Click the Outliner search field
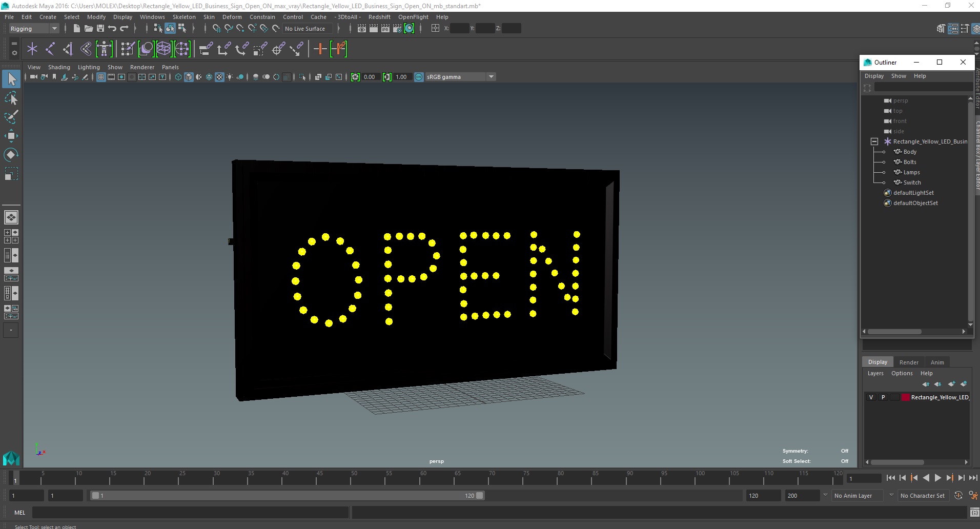980x529 pixels. (x=923, y=88)
